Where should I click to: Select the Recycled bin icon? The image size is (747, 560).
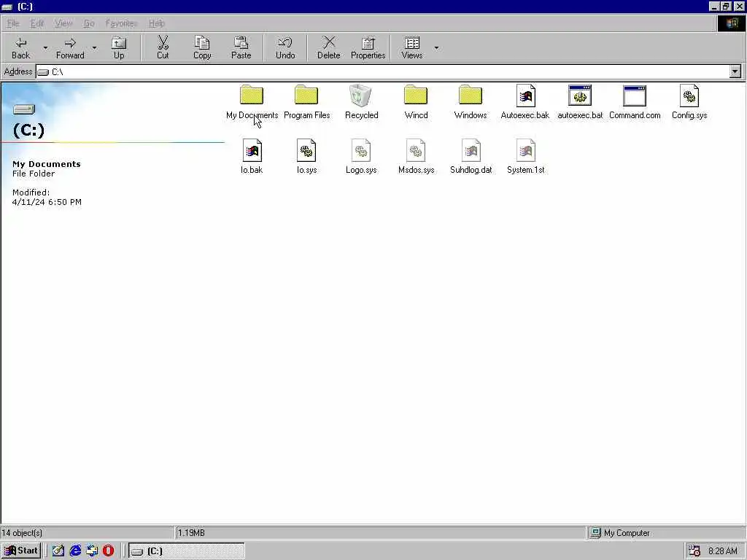[361, 96]
